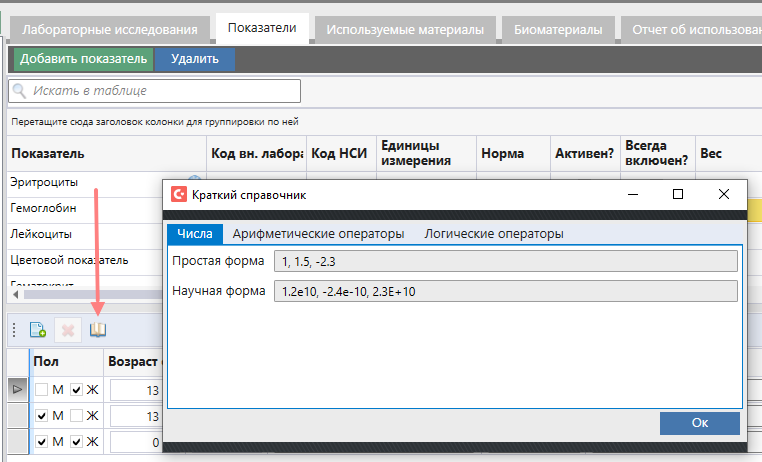This screenshot has height=462, width=762.
Task: Switch to Арифметические операторы tab
Action: point(318,234)
